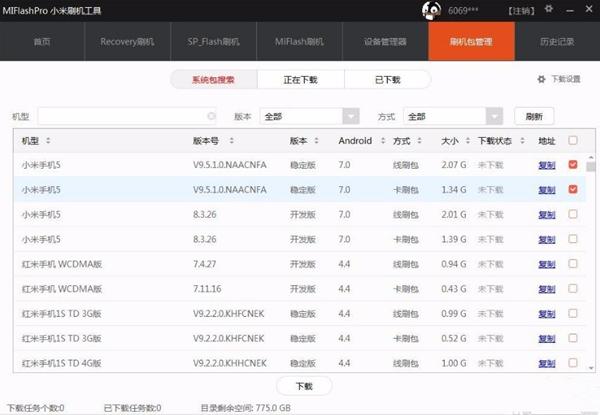Click the 刷新 button

[534, 116]
